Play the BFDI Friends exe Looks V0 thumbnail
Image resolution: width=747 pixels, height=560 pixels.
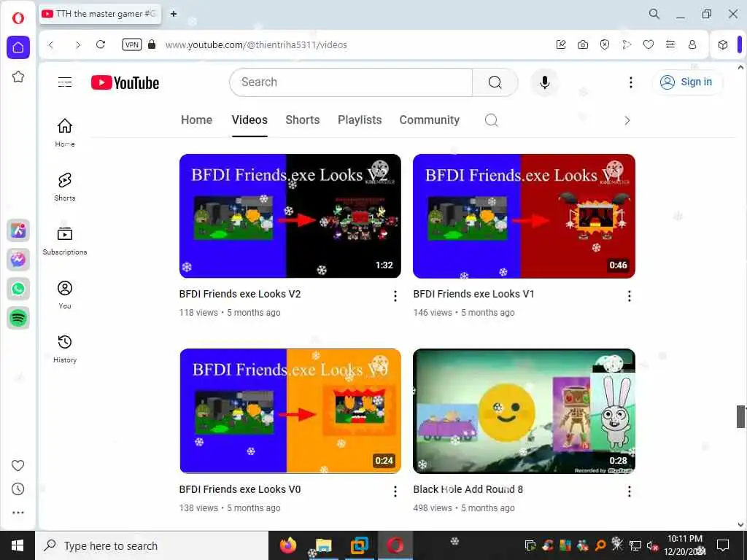[290, 411]
